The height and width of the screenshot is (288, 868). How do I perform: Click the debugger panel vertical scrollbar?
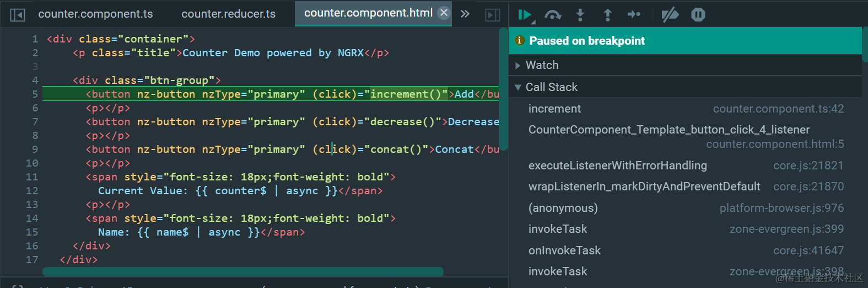865,45
